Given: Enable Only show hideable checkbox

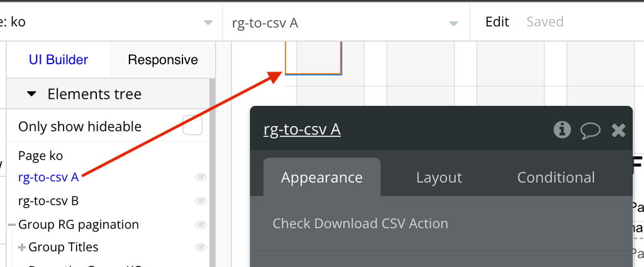Looking at the screenshot, I should click(192, 126).
